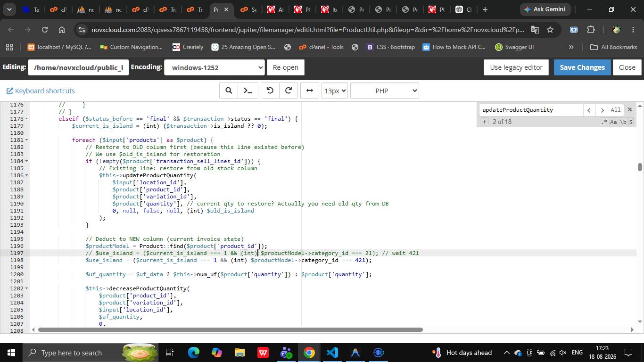Click the Save Changes button
Screen dimensions: 644x362
[x=582, y=67]
